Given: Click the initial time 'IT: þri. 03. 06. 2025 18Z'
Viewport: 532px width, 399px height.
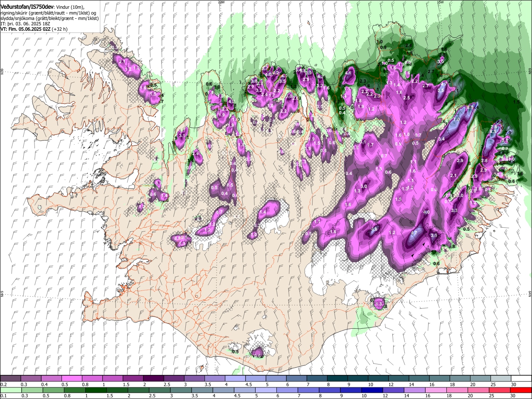Looking at the screenshot, I should (x=25, y=24).
